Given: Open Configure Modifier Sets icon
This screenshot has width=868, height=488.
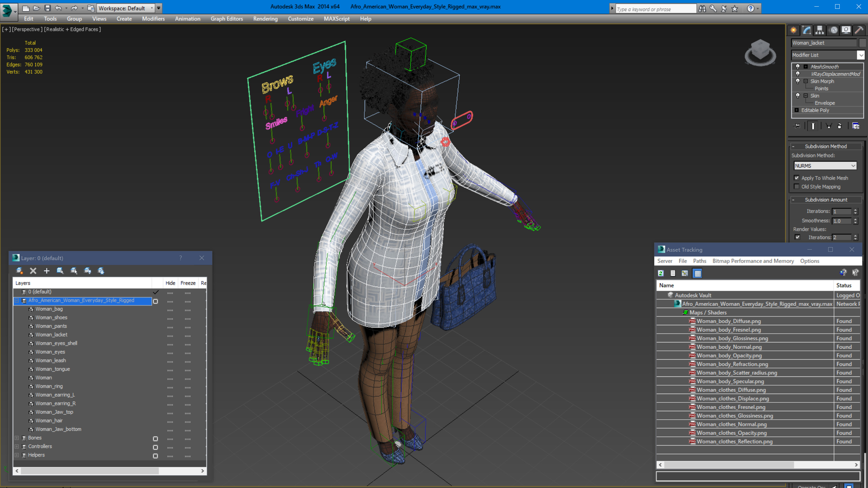Looking at the screenshot, I should pos(856,126).
